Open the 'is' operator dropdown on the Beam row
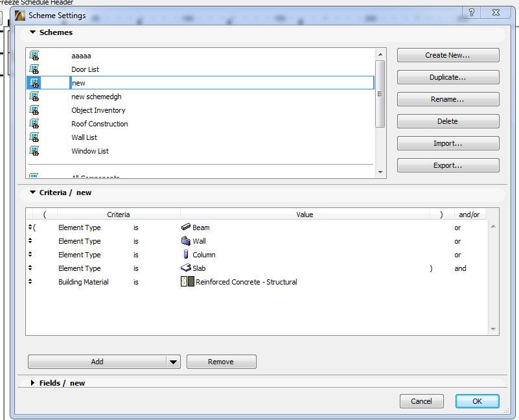519x420 pixels. (x=136, y=227)
